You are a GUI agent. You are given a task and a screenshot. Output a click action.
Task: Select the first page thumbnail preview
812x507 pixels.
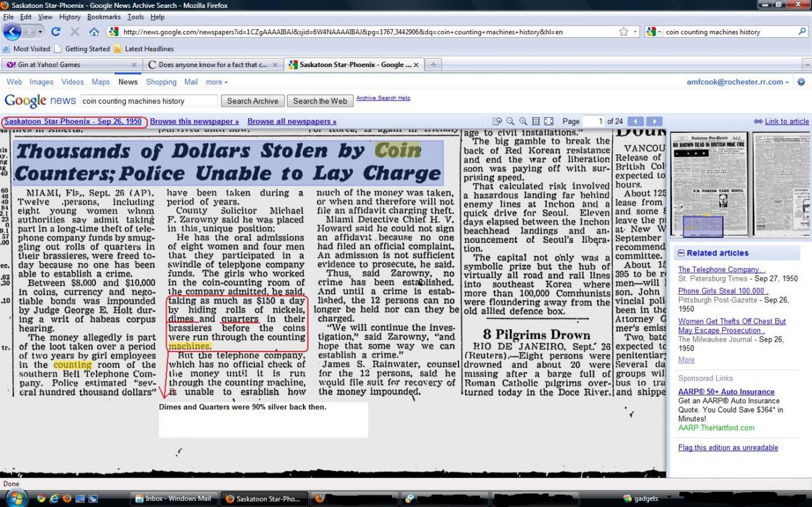(709, 184)
